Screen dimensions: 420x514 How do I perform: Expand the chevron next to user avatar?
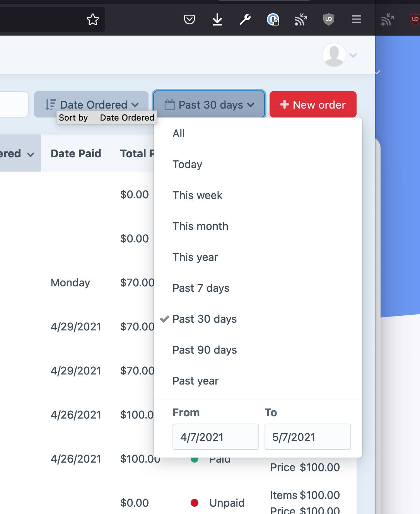click(x=353, y=55)
